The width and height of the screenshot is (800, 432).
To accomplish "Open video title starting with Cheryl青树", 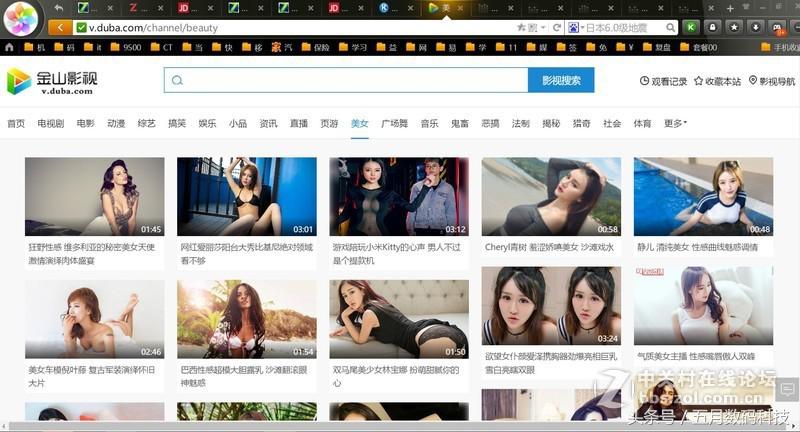I will [549, 247].
